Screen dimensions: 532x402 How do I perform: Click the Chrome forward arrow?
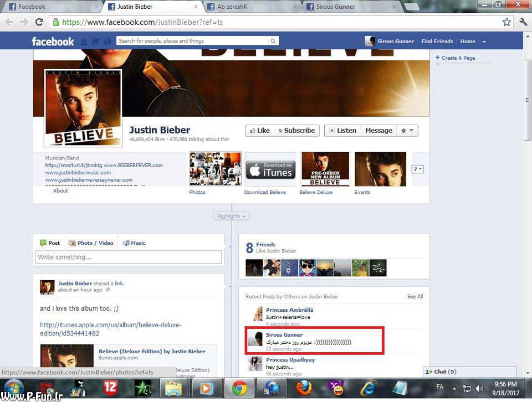tap(24, 22)
